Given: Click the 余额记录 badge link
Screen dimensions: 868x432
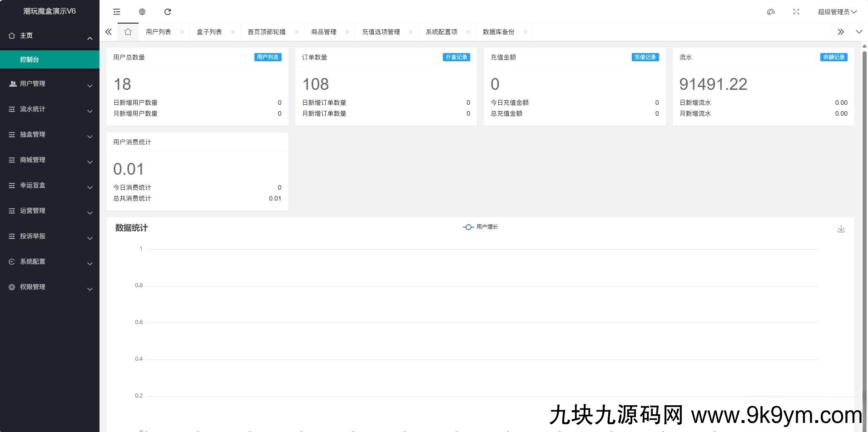Looking at the screenshot, I should point(833,57).
